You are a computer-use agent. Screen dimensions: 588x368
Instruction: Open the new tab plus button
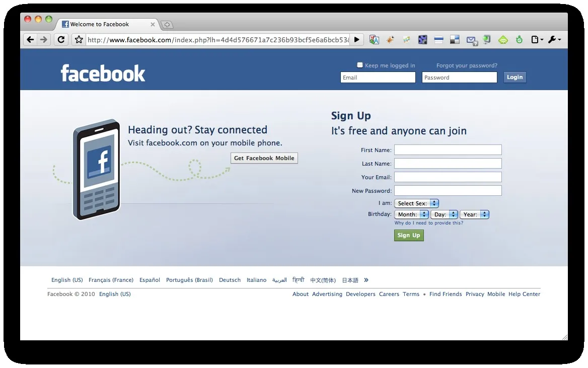pos(167,25)
